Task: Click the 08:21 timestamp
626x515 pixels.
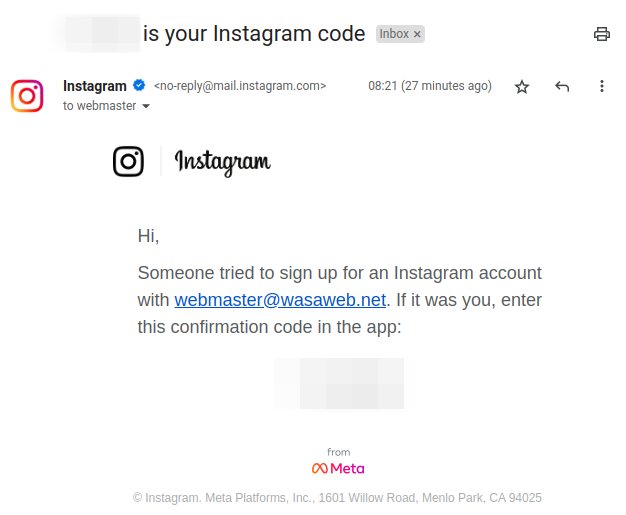Action: (x=430, y=86)
